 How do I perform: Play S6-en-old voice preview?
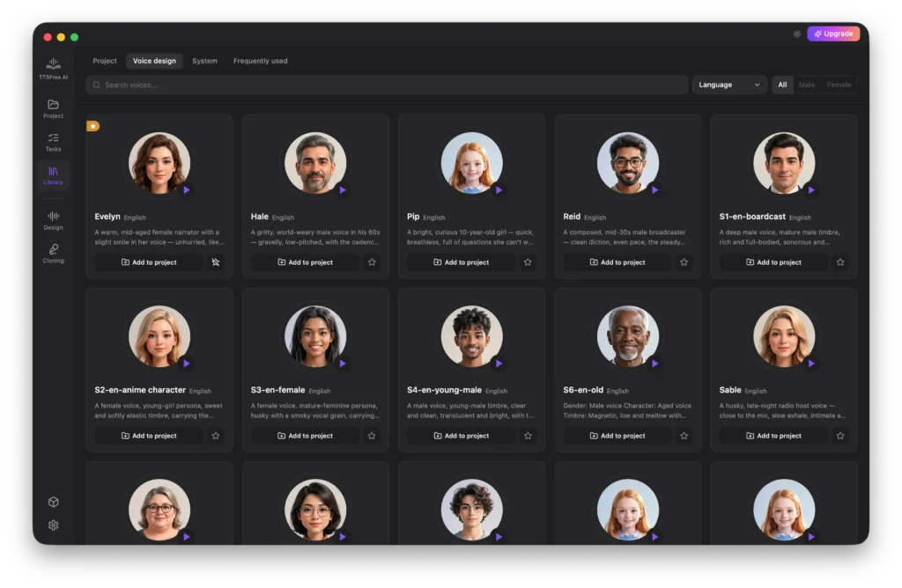[x=654, y=364]
